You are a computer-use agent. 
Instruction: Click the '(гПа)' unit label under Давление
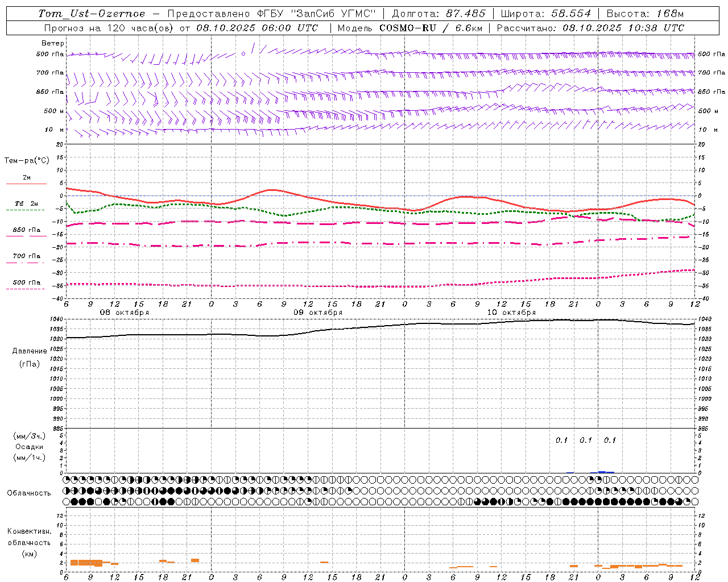29,364
